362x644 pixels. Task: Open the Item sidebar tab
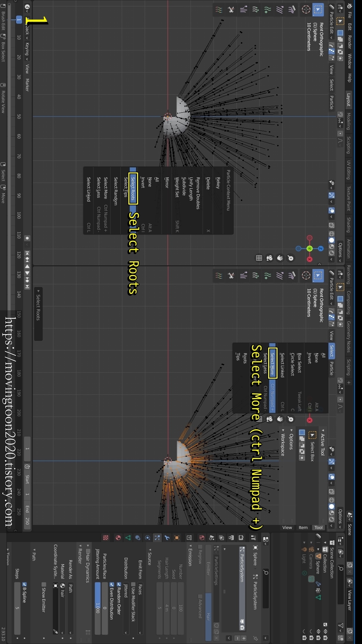[303, 527]
